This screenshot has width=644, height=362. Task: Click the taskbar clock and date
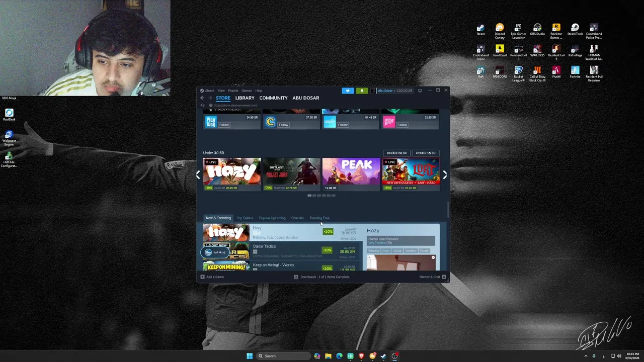(x=633, y=356)
